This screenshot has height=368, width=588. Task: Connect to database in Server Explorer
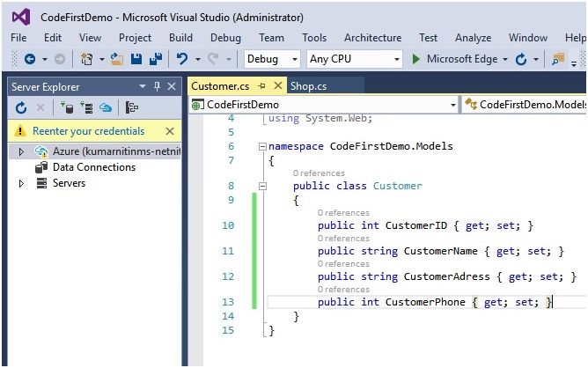click(x=67, y=108)
